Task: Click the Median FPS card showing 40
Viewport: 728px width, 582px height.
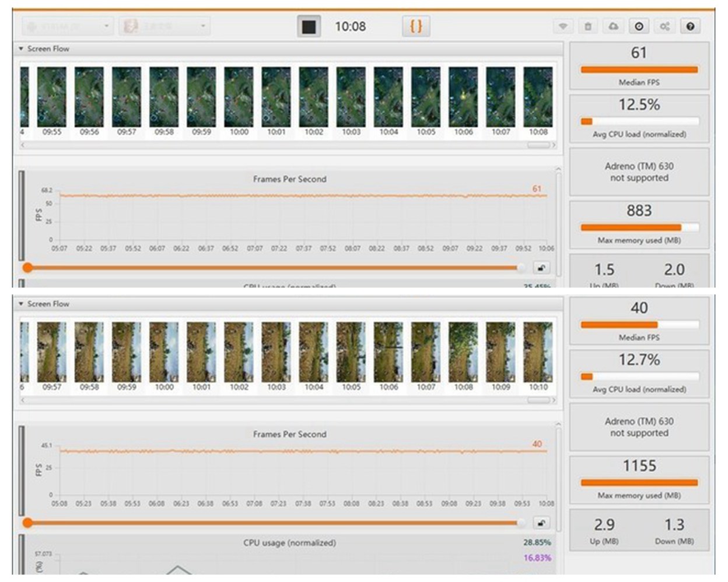Action: (x=639, y=320)
